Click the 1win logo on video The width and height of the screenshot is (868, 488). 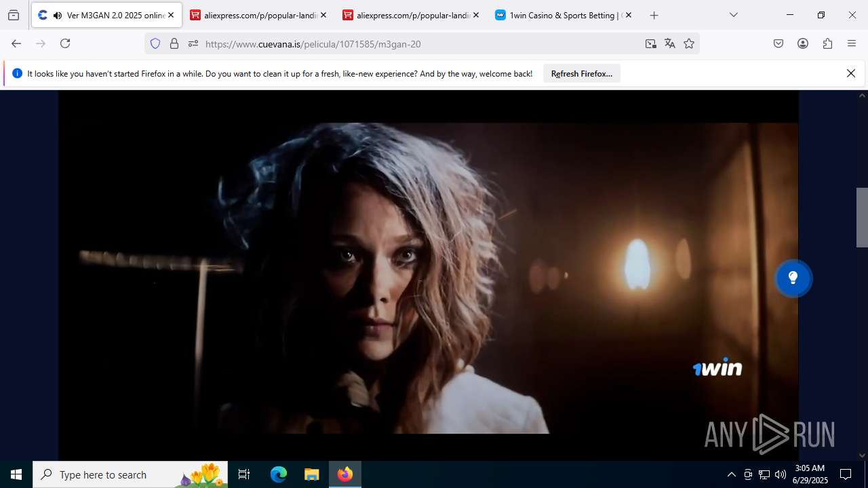(717, 367)
